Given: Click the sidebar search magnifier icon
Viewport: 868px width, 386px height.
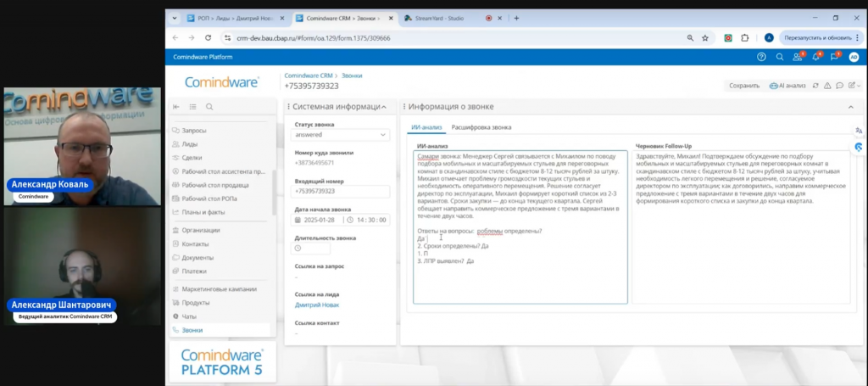Looking at the screenshot, I should pos(209,107).
